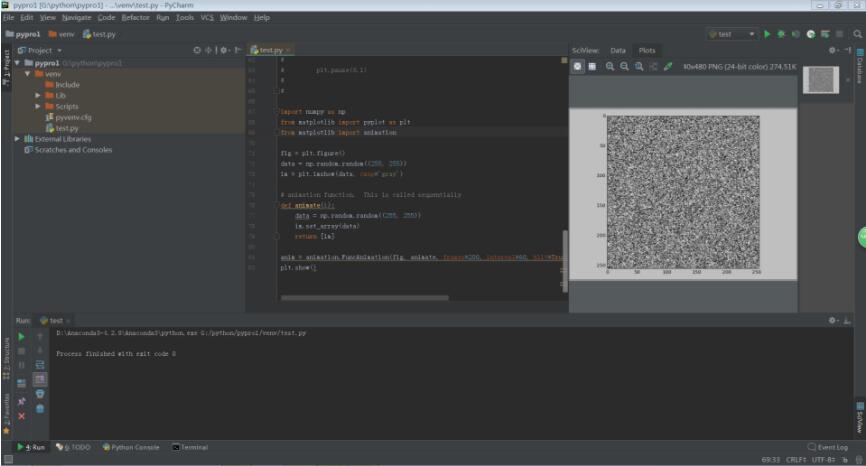Viewport: 866px width, 466px height.
Task: Collapse the pypro1 root folder
Action: click(17, 63)
